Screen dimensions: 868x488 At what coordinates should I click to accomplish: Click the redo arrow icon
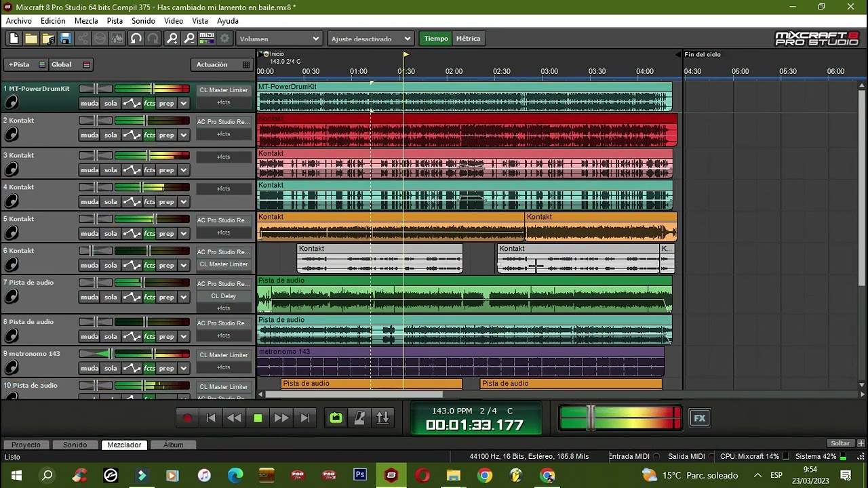153,39
